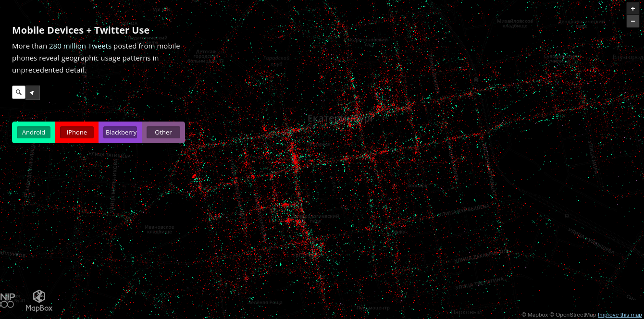
Task: Toggle the Other devices layer
Action: [x=163, y=132]
